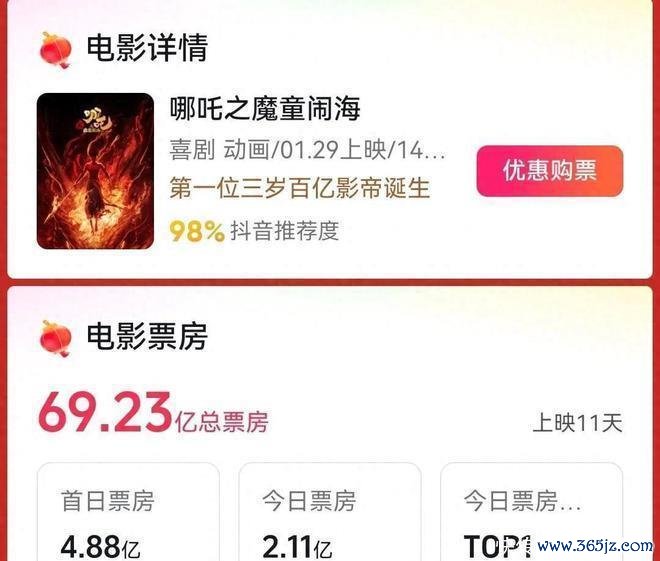The height and width of the screenshot is (561, 660).
Task: Tap the 第一位三岁百亿影帝诞生 tagline
Action: pos(299,188)
